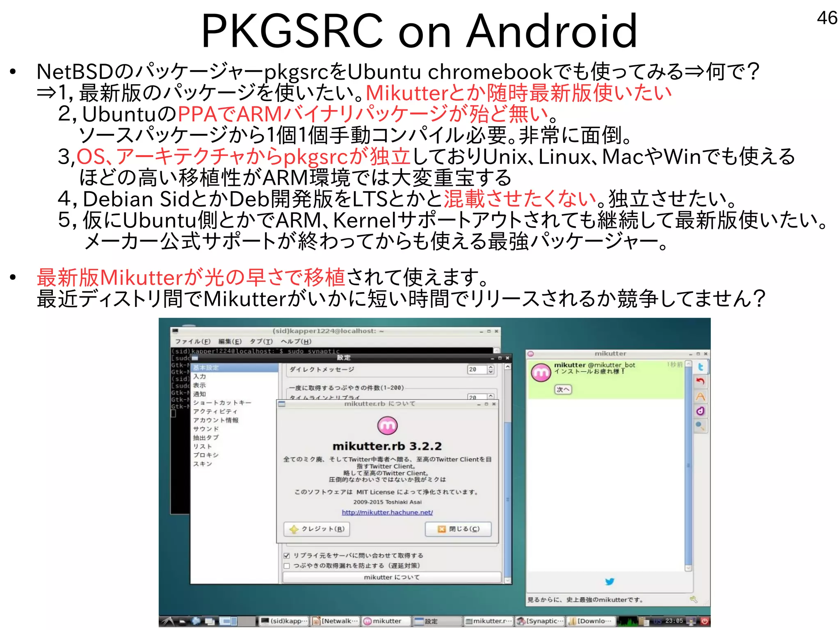Screen dimensions: 840x630
Task: Open the purple d tab in mikutter
Action: pyautogui.click(x=701, y=411)
